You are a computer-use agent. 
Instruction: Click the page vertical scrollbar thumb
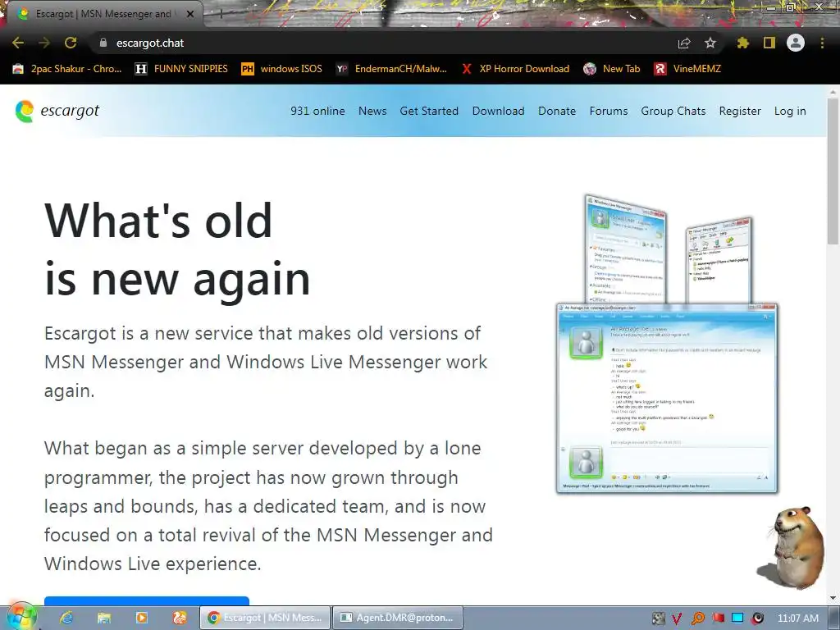[x=833, y=171]
